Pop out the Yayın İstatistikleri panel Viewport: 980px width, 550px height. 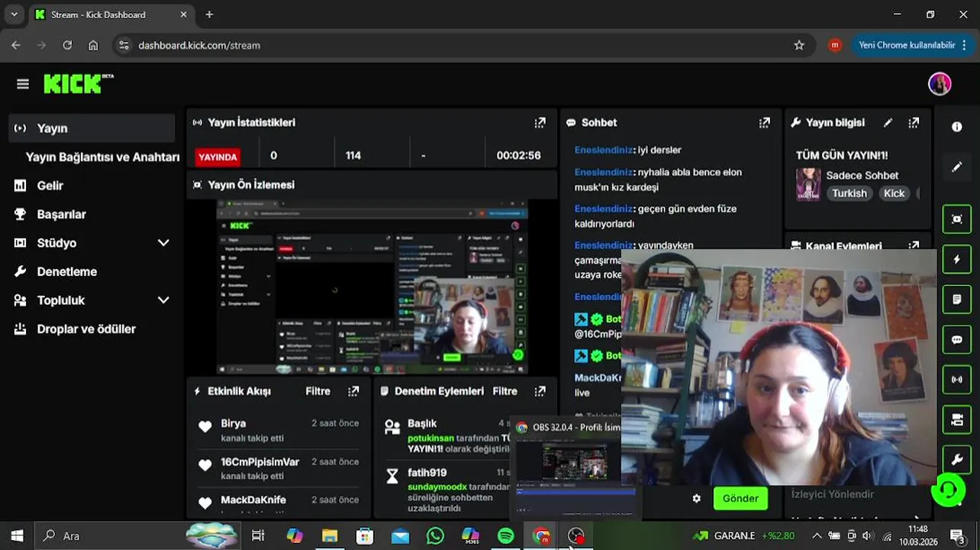coord(540,122)
